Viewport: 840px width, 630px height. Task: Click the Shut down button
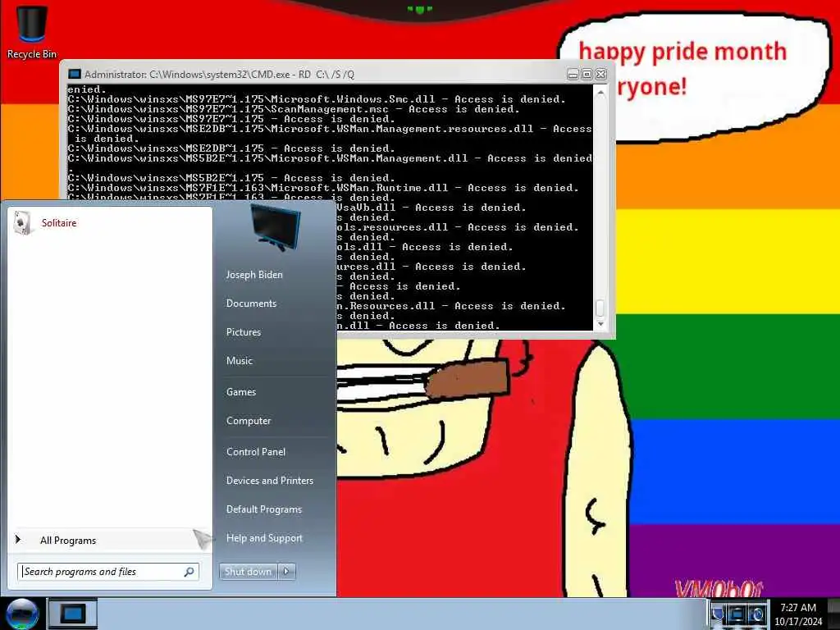click(249, 572)
